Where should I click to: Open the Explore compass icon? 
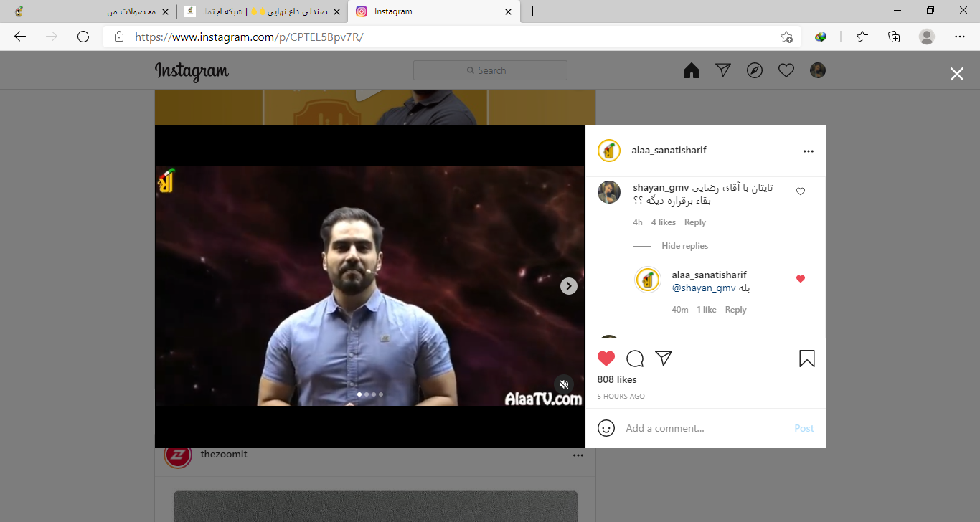755,70
